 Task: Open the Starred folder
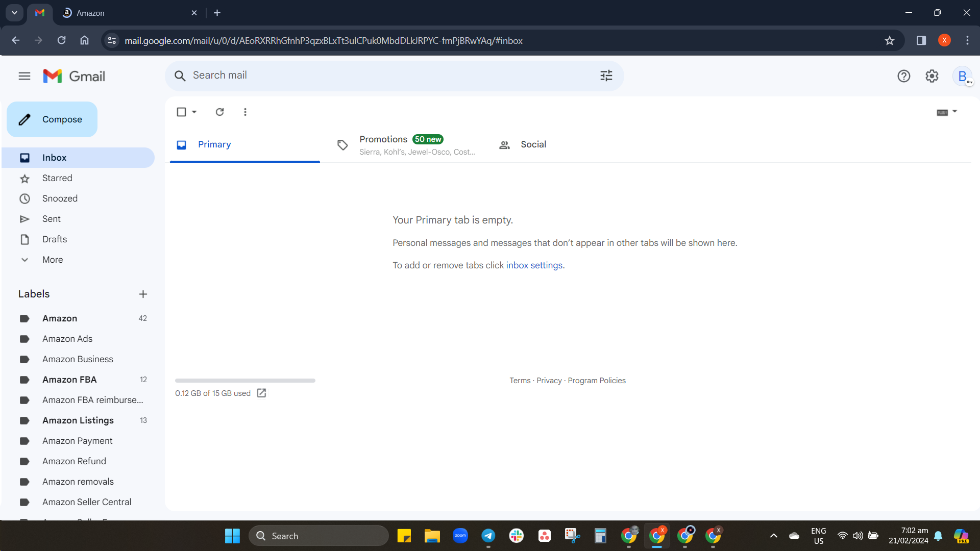[x=78, y=178]
